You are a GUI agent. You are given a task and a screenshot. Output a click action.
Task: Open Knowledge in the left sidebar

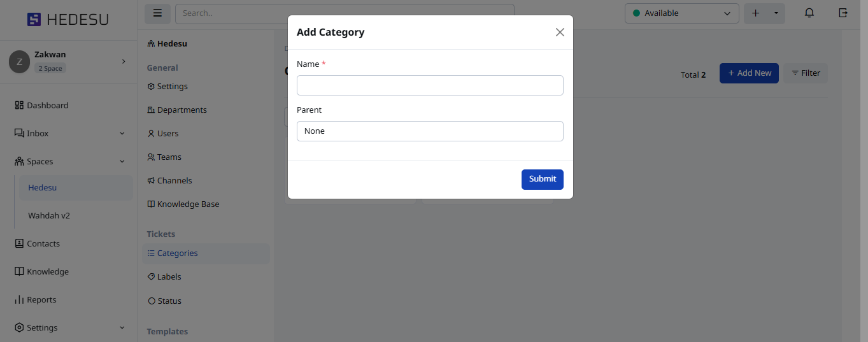(47, 272)
